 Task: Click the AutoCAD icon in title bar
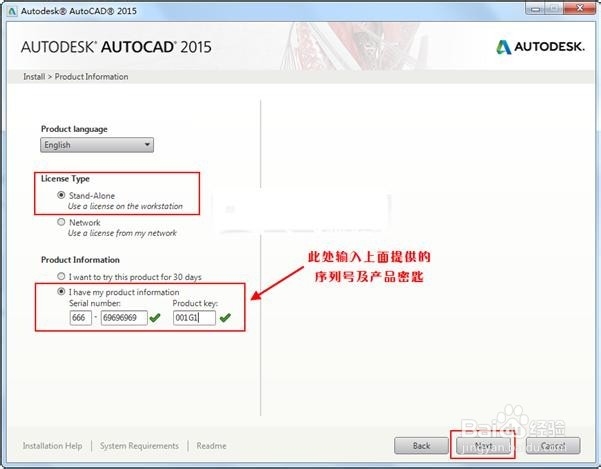[12, 11]
